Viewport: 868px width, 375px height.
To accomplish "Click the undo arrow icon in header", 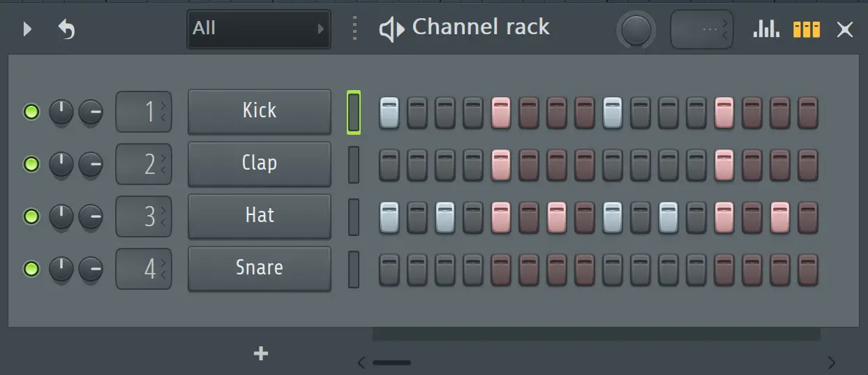I will [x=66, y=29].
